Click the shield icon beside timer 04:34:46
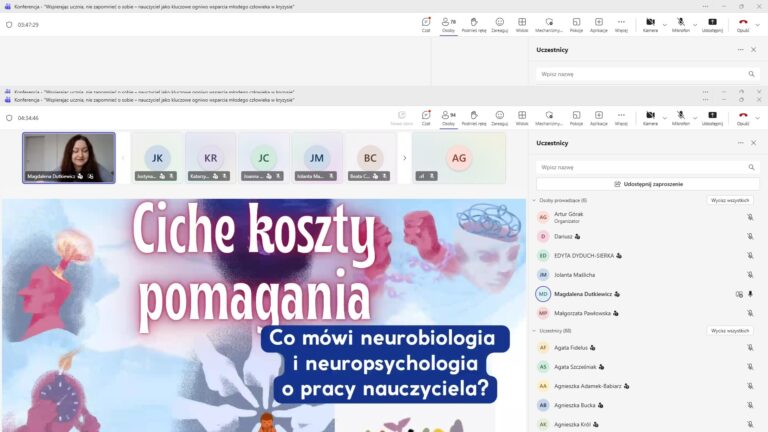This screenshot has width=768, height=432. tap(9, 118)
